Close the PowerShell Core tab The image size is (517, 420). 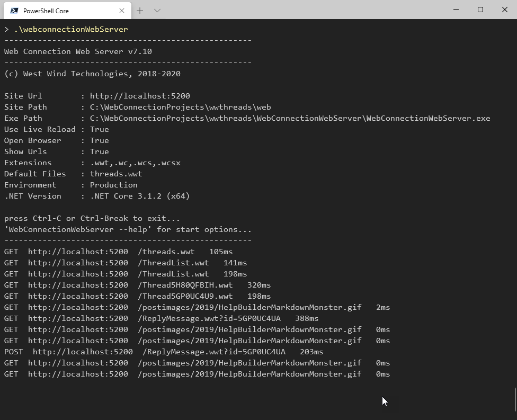coord(122,11)
